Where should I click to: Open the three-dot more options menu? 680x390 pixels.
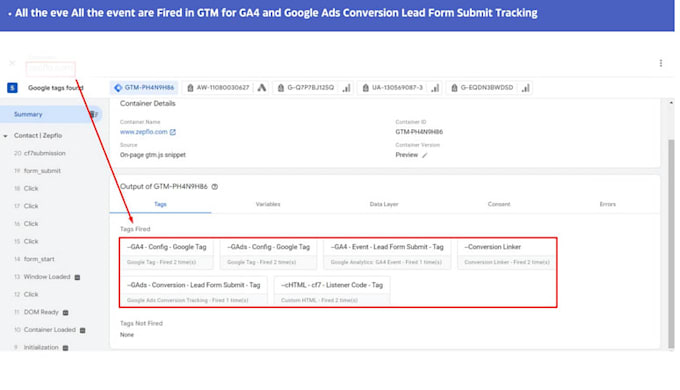point(660,63)
